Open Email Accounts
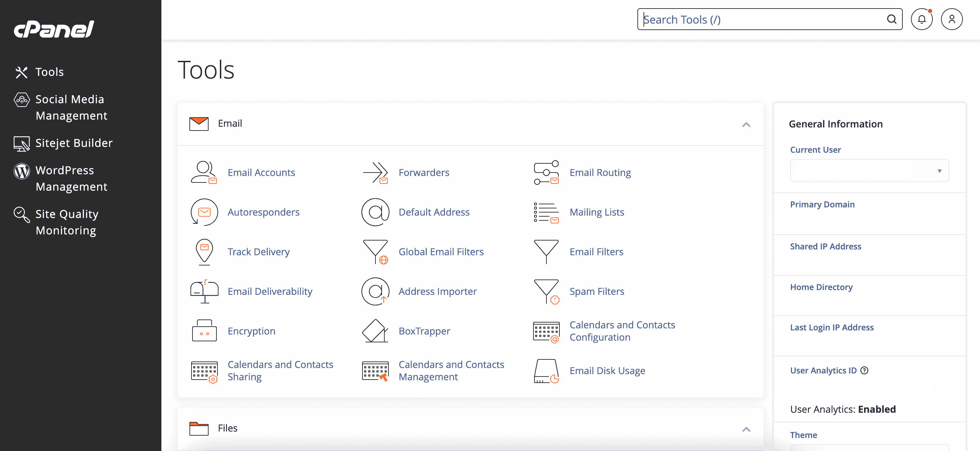Screen dimensions: 980x451 (x=261, y=172)
